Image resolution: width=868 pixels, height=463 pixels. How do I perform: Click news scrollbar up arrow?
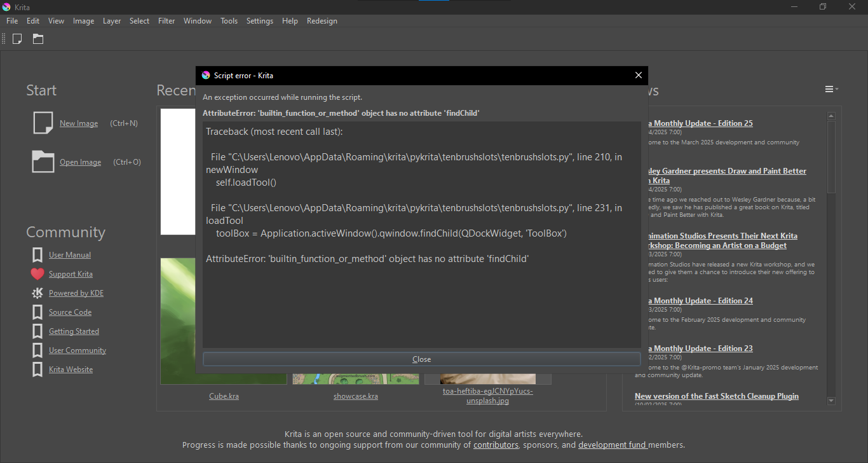coord(831,116)
